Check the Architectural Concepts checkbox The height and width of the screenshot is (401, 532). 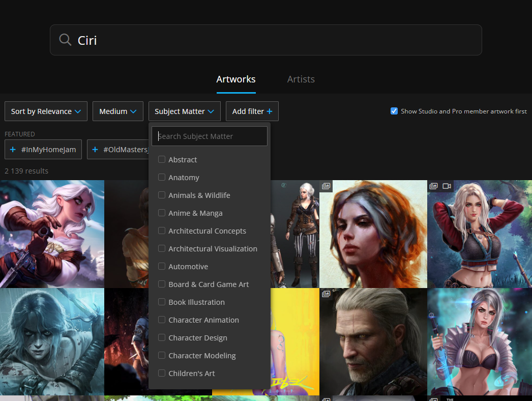(162, 231)
